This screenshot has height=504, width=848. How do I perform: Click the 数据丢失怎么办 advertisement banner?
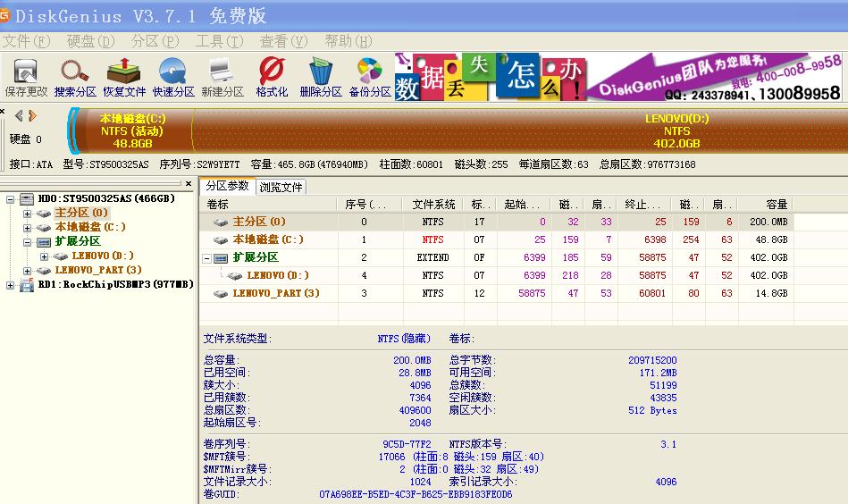coord(489,77)
